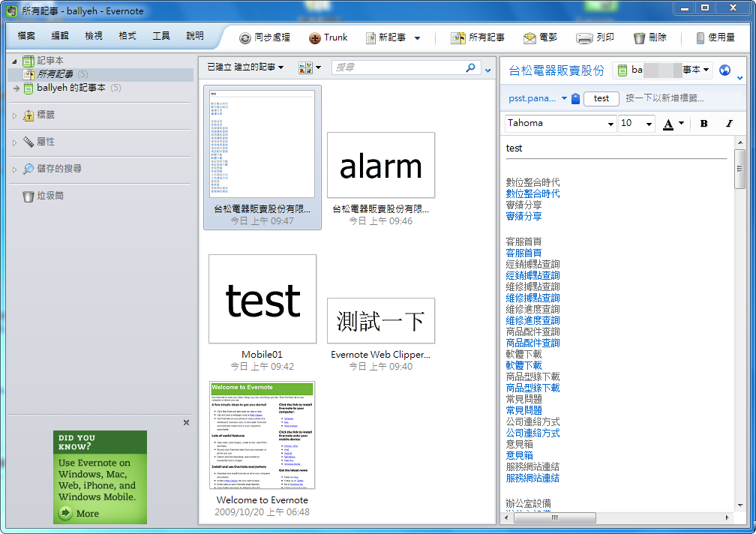Open the font size 10 dropdown
Viewport: 756px width, 534px height.
(x=649, y=124)
